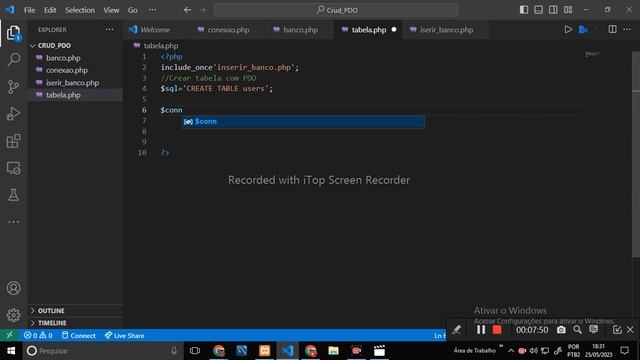The image size is (640, 360).
Task: Open the Selection menu
Action: 80,10
